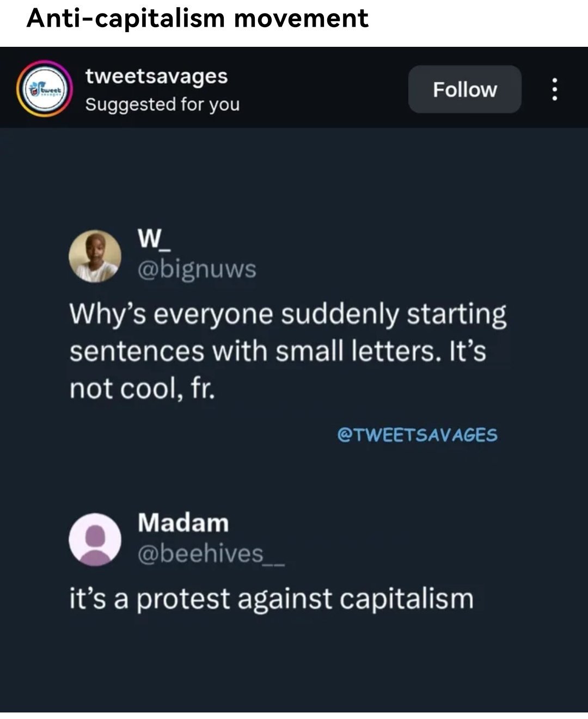Screen dimensions: 588x719
Task: Click the 'Suggested for you' label
Action: (x=162, y=104)
